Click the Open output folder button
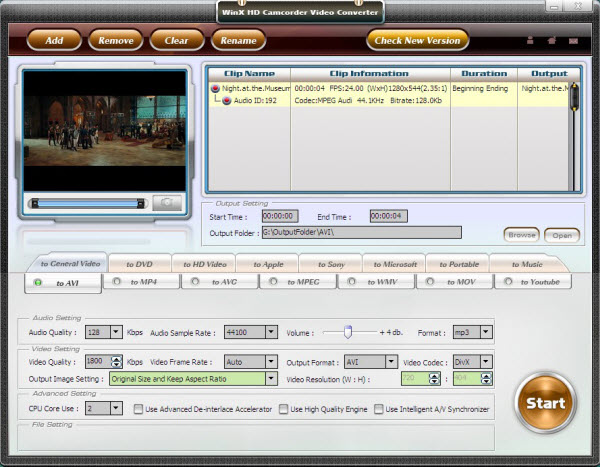Viewport: 600px width, 467px height. point(562,235)
